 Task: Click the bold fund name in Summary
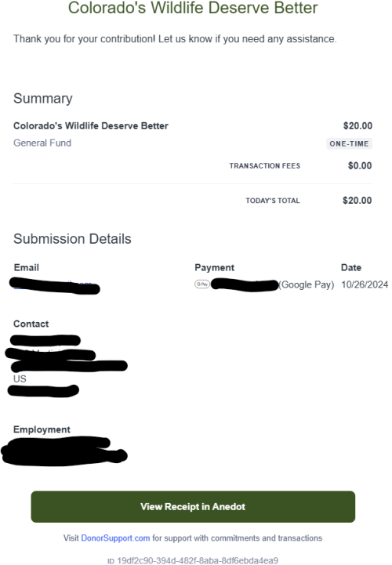point(91,125)
